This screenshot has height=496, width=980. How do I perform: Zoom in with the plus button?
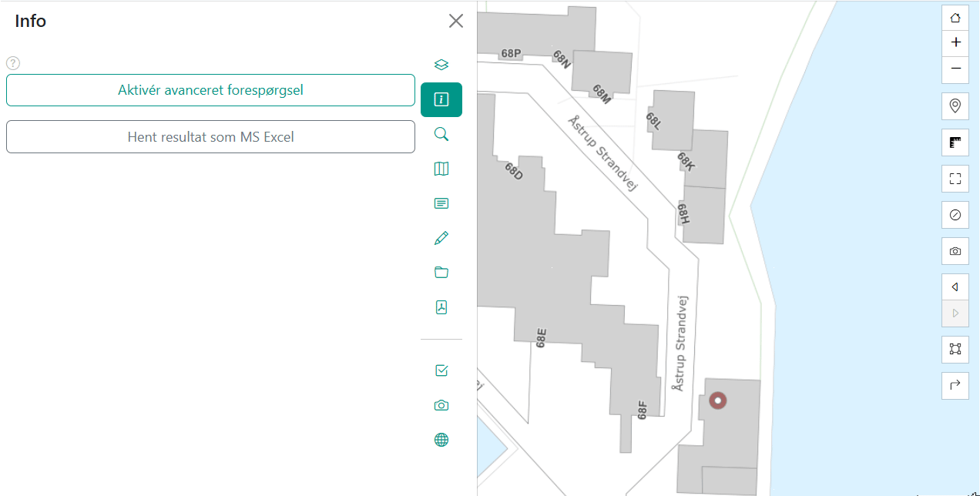(x=955, y=42)
